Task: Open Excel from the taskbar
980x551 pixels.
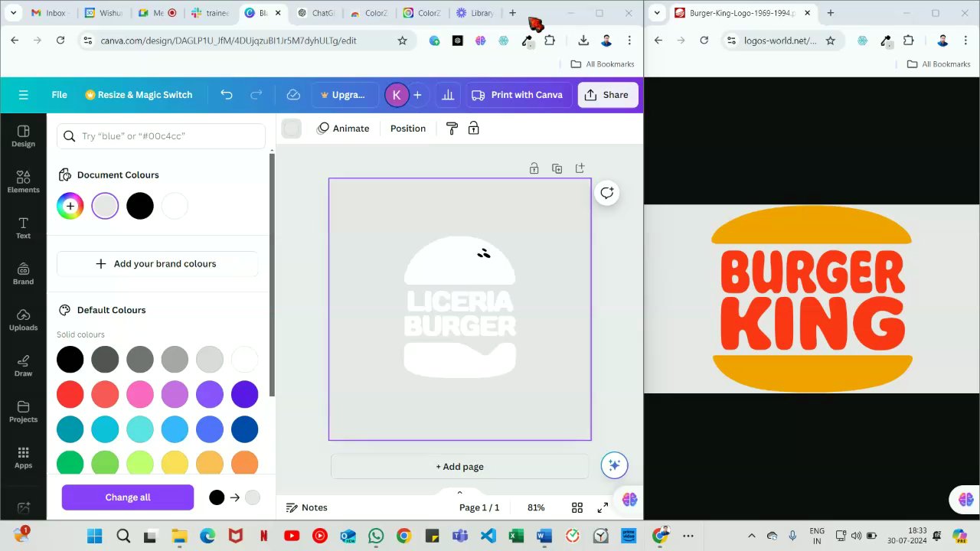Action: (x=516, y=536)
